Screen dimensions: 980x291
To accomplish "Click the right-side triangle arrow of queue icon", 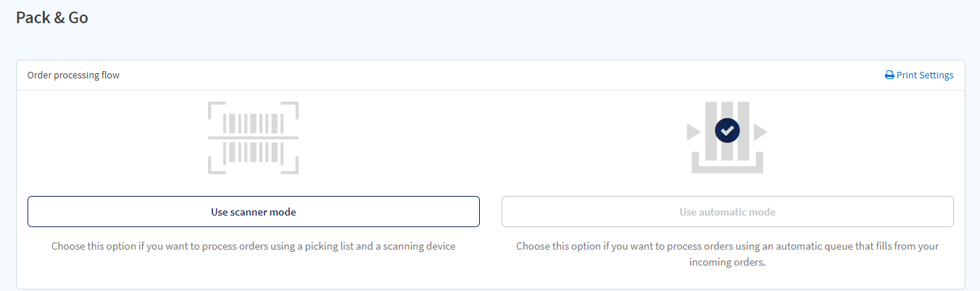I will [760, 132].
